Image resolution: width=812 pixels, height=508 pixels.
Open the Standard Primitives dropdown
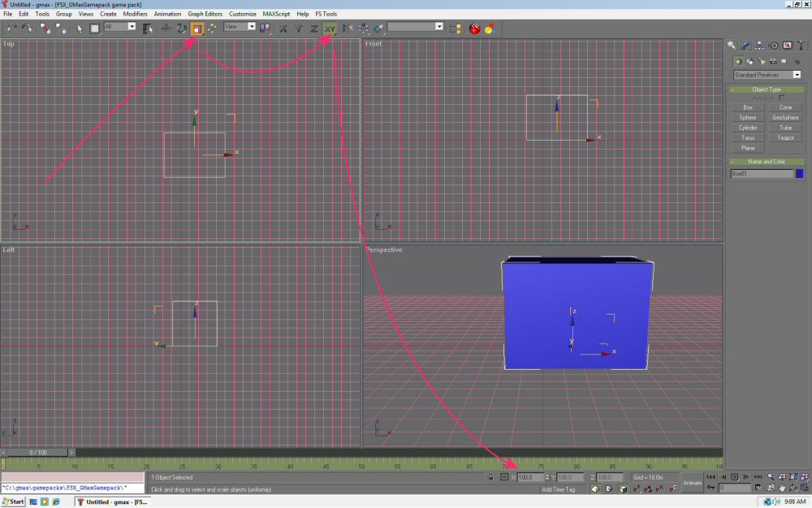pos(767,75)
